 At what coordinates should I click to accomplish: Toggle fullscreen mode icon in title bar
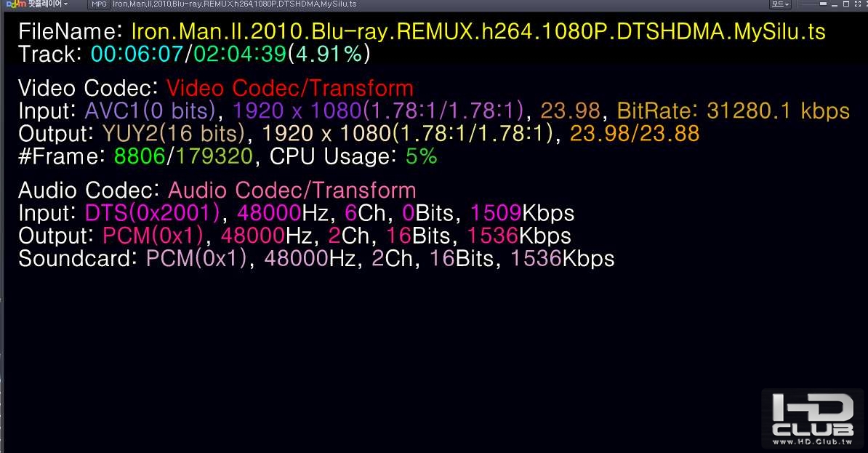point(858,4)
